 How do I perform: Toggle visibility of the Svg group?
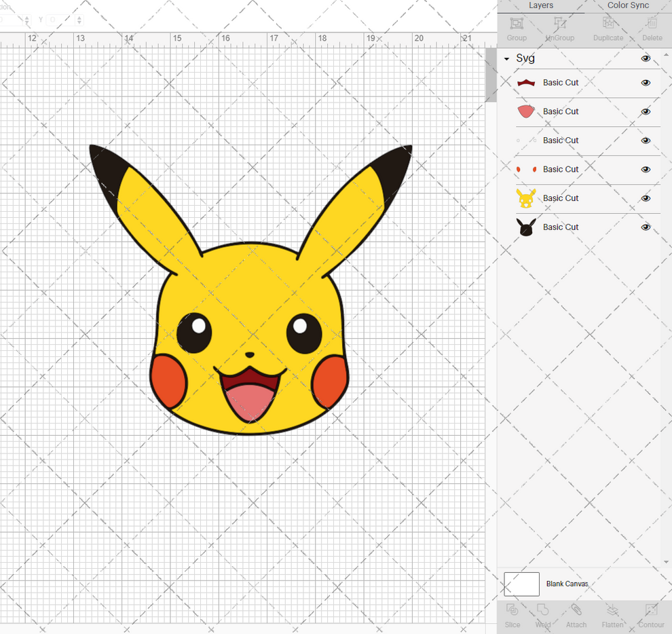click(646, 58)
